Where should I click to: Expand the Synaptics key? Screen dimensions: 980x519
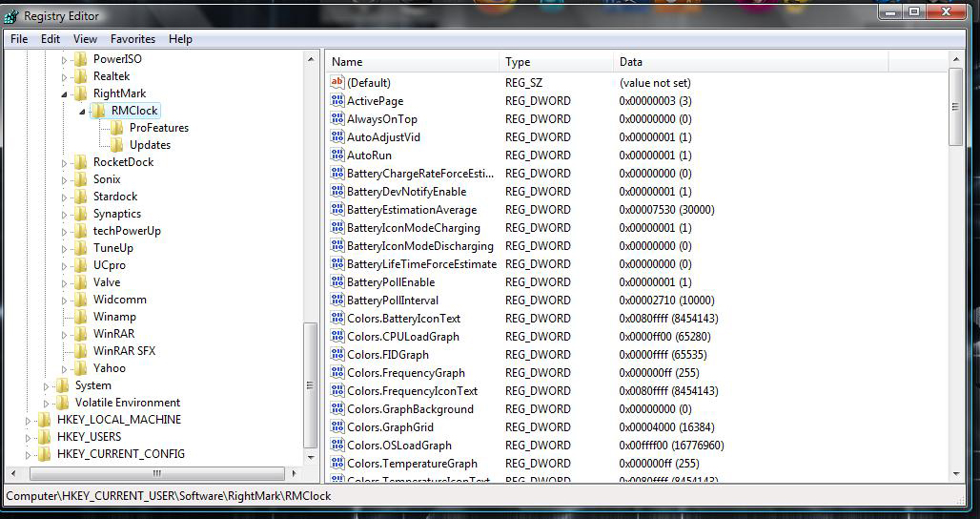click(64, 215)
